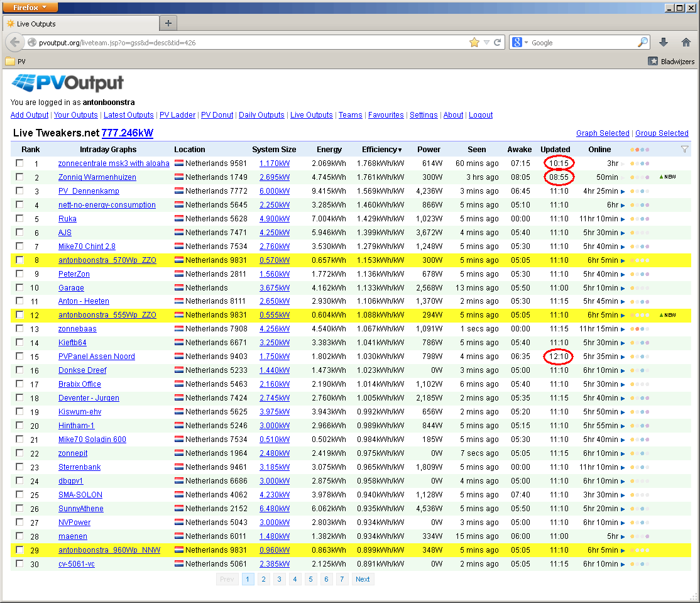
Task: Click the blue arrow in PeterZon row
Action: tap(623, 275)
